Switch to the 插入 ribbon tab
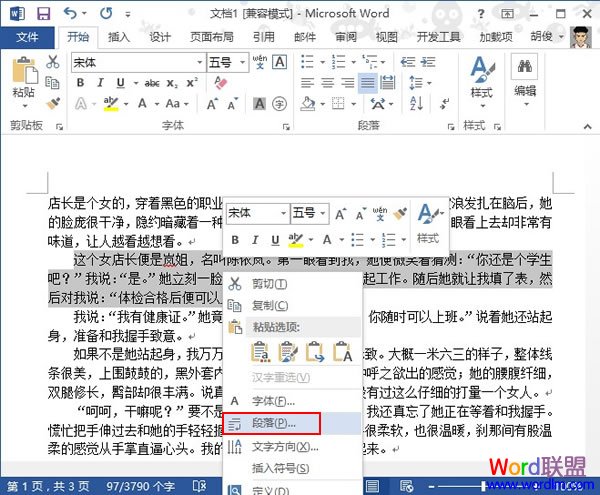Viewport: 600px width, 495px height. click(119, 37)
